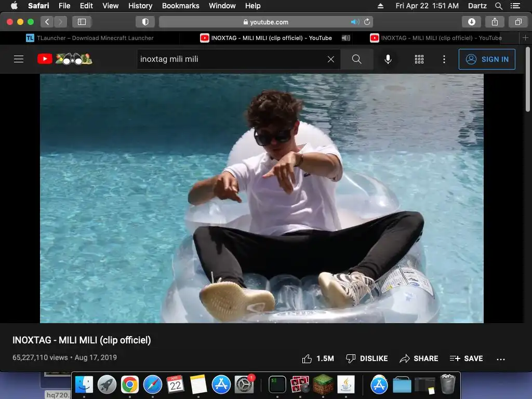Click the video title 'INOXTAG - MILI MILI (clip officiel)'

point(82,340)
